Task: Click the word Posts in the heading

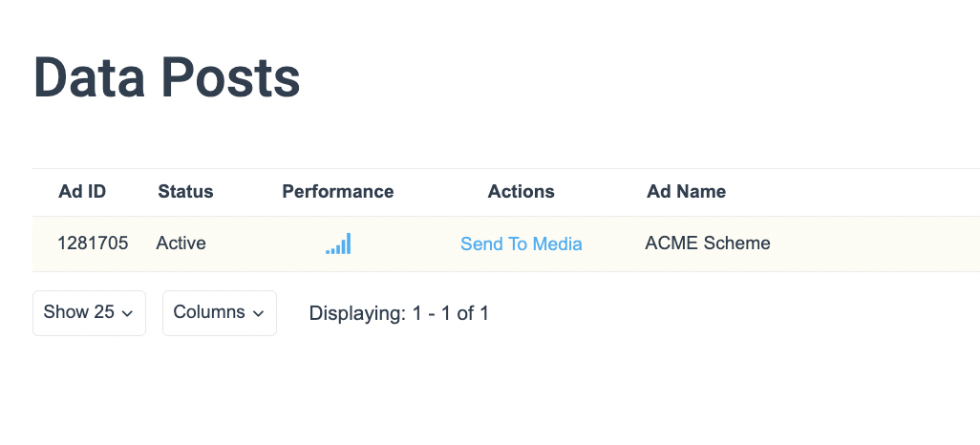Action: tap(231, 77)
